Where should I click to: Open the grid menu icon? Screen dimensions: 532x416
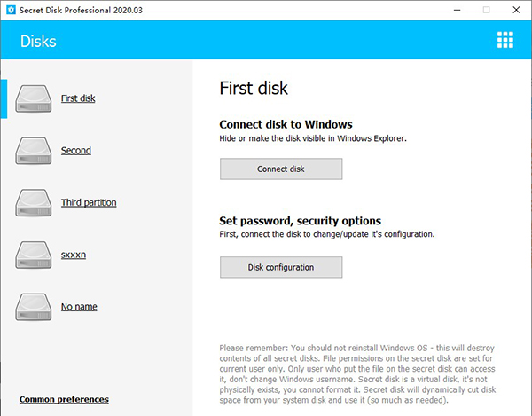point(505,40)
